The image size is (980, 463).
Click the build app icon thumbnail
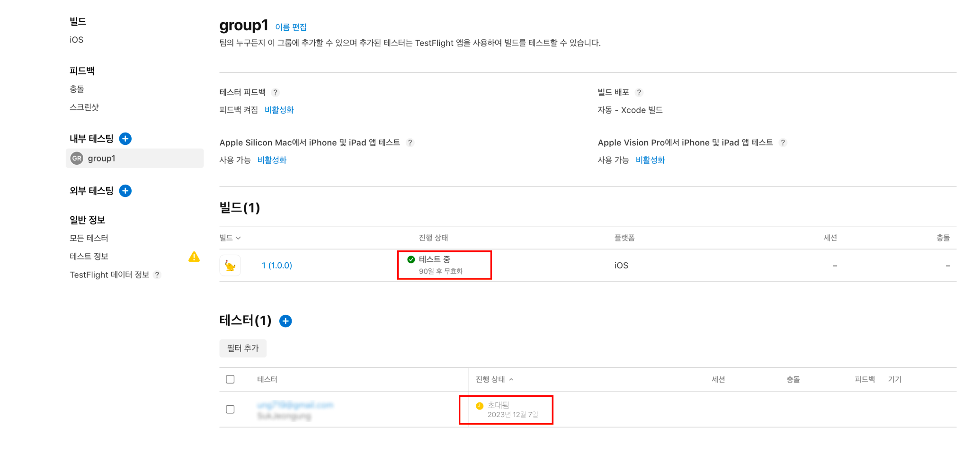coord(230,266)
